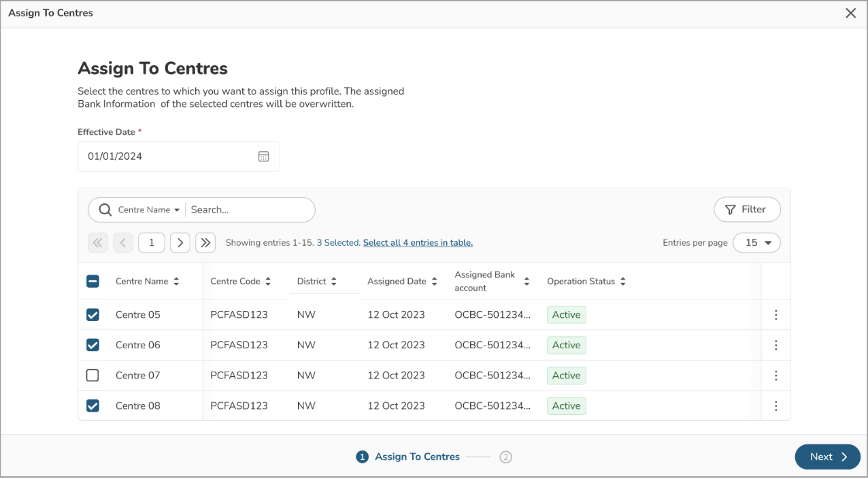868x479 pixels.
Task: Go to the next page arrow
Action: tap(180, 243)
